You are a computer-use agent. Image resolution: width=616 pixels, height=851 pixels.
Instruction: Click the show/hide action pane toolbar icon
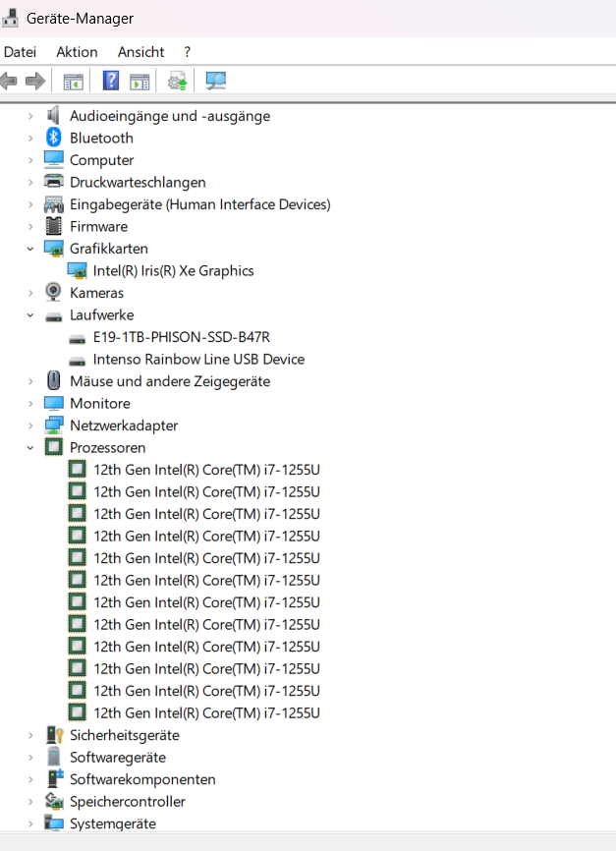click(x=140, y=82)
